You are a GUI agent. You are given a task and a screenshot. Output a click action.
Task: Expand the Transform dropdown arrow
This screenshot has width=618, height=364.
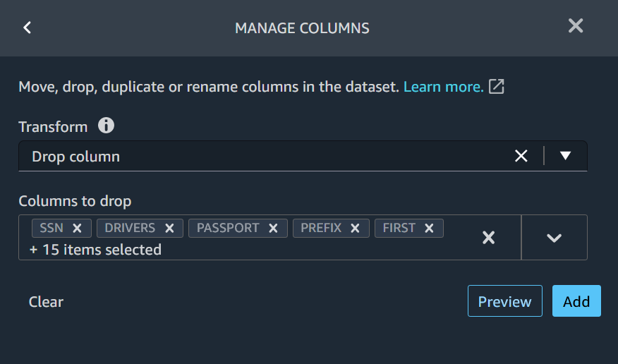[x=565, y=156]
